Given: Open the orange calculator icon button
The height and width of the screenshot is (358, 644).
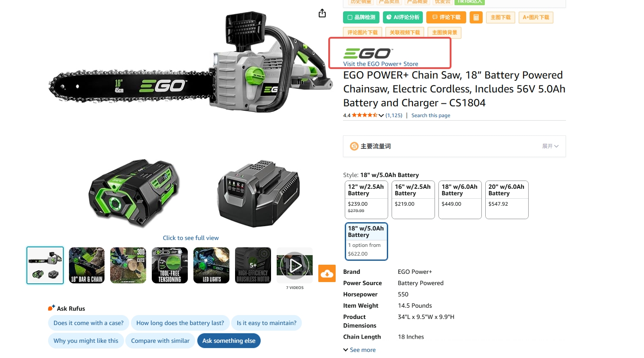Looking at the screenshot, I should click(476, 17).
